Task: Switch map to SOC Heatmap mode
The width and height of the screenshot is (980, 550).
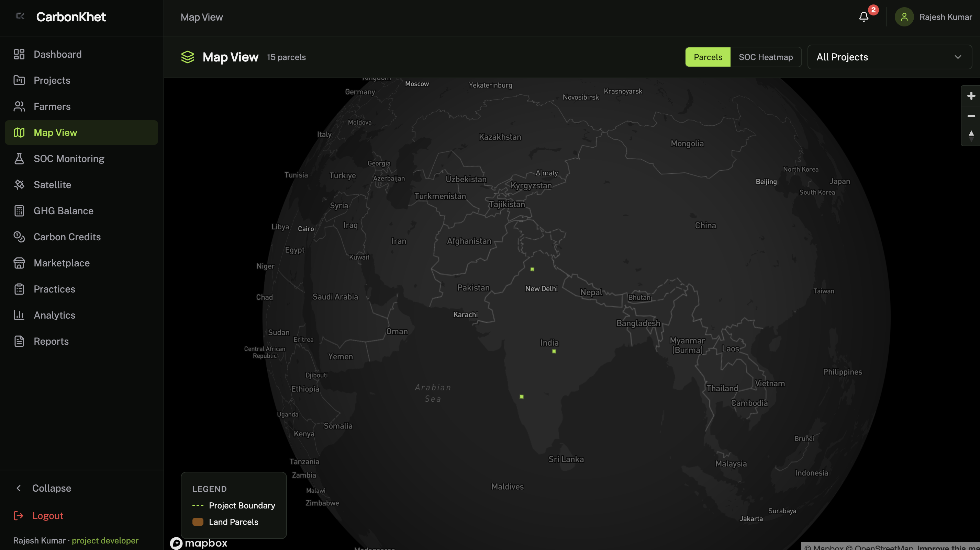Action: (766, 57)
